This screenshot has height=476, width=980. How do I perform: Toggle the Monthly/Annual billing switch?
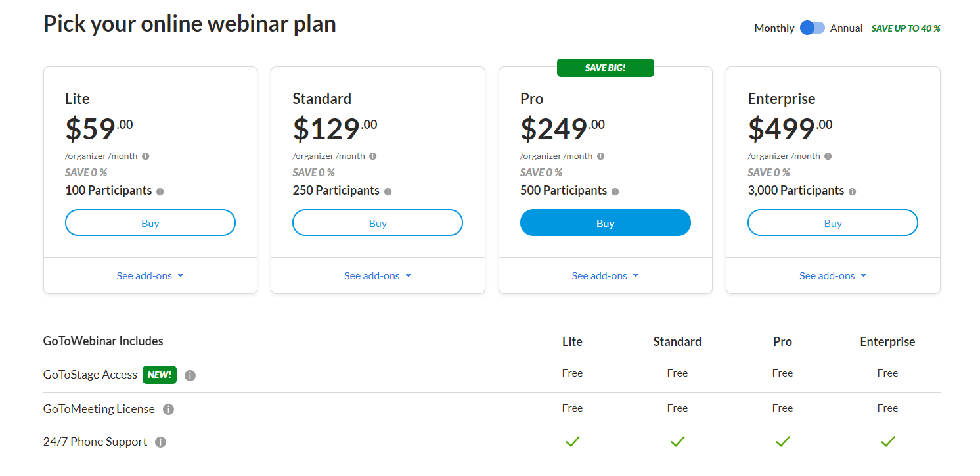813,28
